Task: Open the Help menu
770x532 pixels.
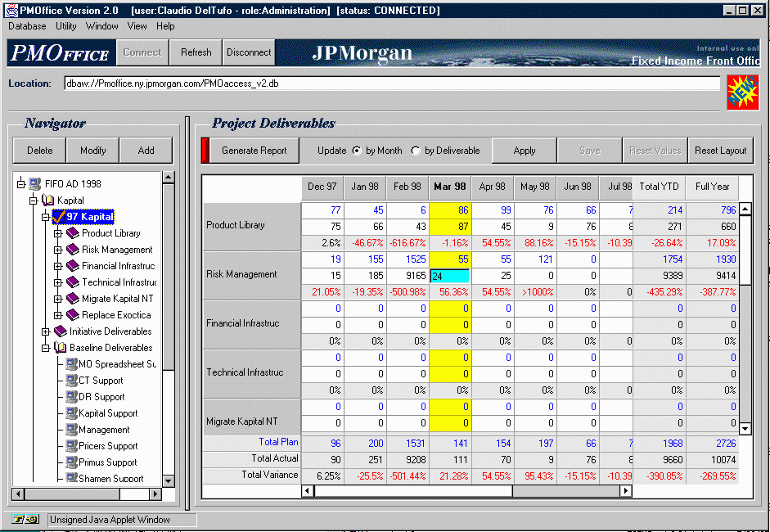Action: click(x=165, y=26)
